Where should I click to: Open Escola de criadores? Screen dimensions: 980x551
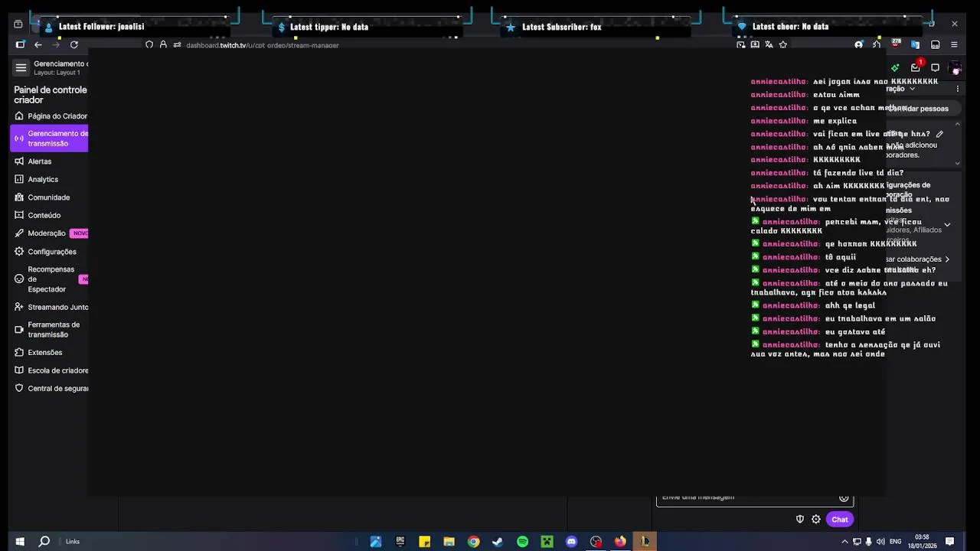[51, 370]
